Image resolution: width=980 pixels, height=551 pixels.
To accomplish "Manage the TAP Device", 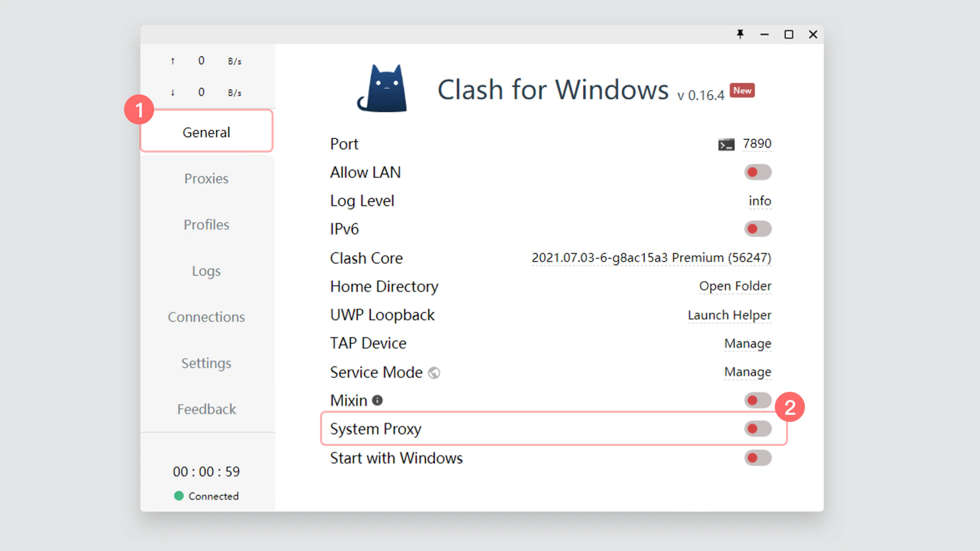I will 748,343.
